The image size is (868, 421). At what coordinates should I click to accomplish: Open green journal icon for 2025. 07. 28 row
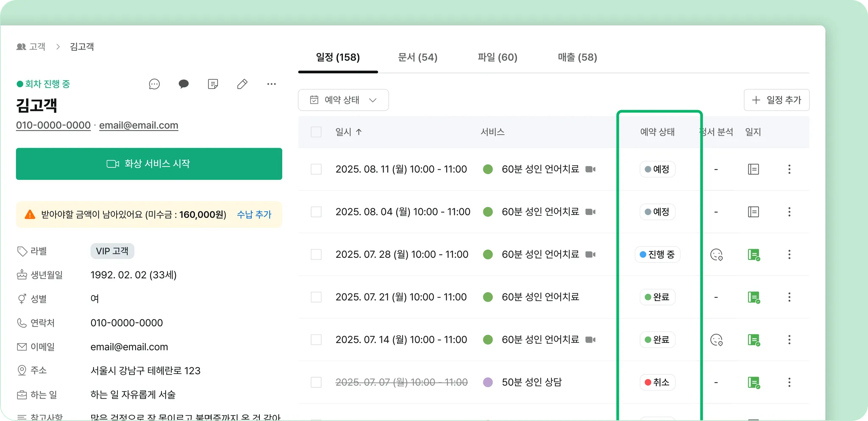[x=754, y=255]
